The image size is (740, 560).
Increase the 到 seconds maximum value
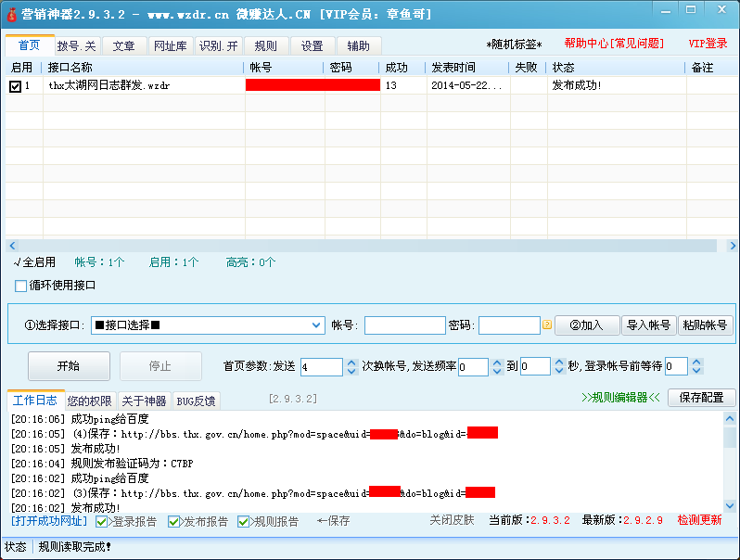(559, 363)
